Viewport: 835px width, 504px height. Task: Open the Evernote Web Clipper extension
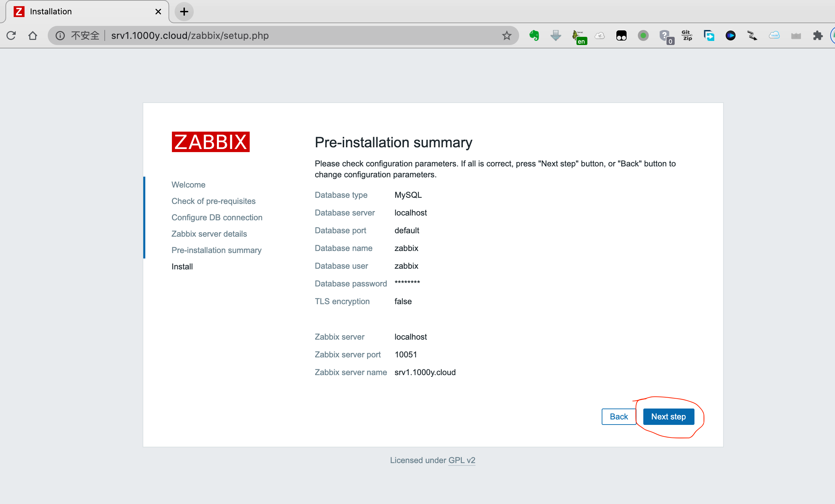(x=534, y=35)
